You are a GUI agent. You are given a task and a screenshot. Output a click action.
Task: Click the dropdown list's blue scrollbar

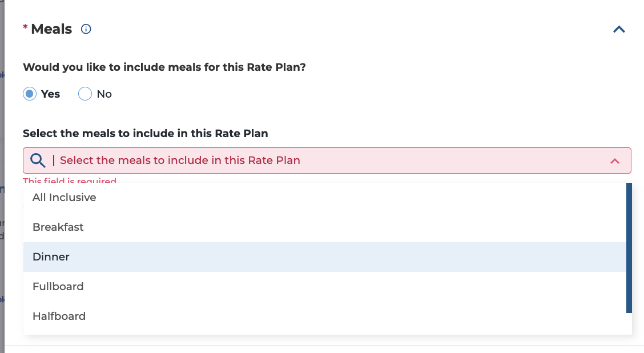tap(629, 248)
